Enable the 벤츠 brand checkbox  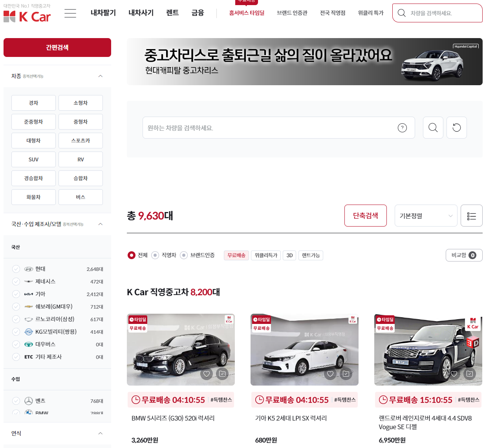(x=16, y=400)
